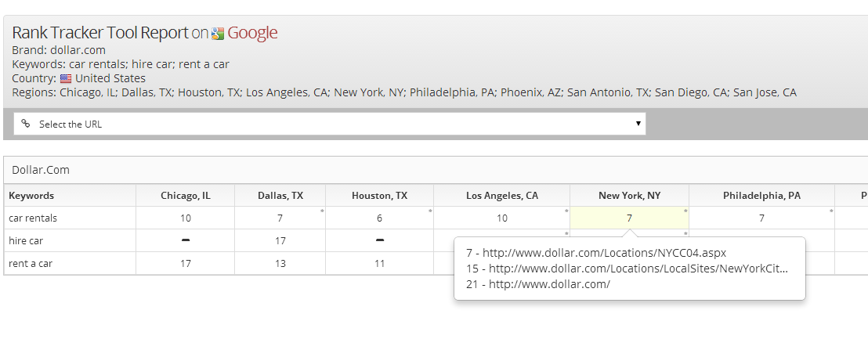The width and height of the screenshot is (868, 339).
Task: Click the Dollar.Com table section header
Action: [41, 170]
